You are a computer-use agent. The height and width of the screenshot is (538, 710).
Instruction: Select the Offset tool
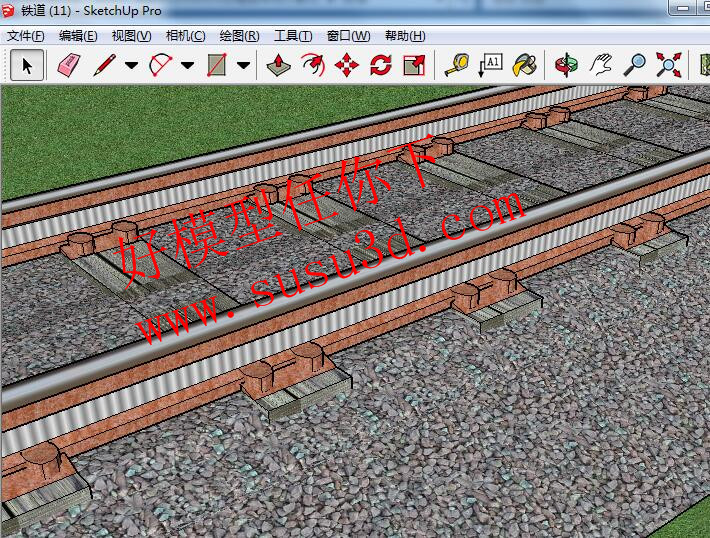[313, 65]
